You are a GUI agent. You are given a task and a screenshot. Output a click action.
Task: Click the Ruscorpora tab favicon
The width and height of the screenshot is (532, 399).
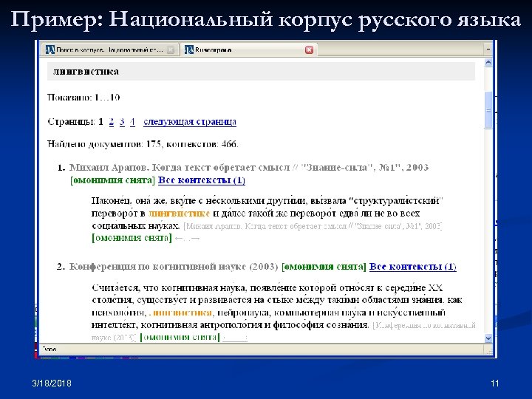tap(188, 50)
